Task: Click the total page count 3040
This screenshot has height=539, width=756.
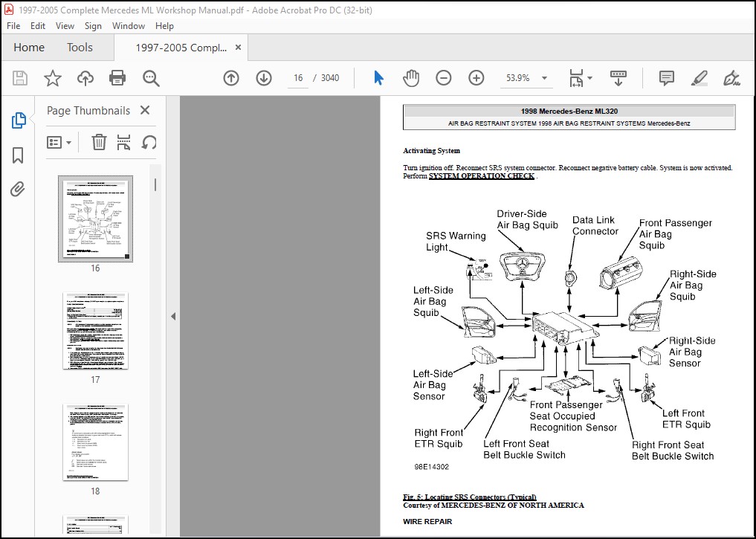Action: click(x=330, y=78)
